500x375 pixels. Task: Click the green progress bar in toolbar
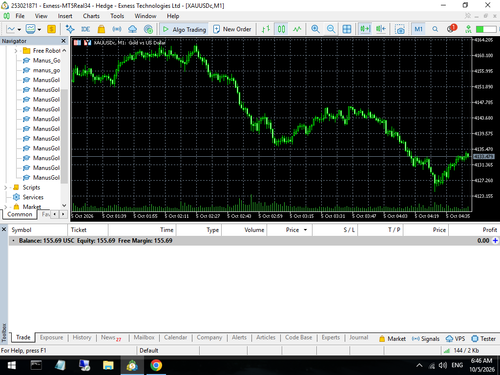coord(486,29)
